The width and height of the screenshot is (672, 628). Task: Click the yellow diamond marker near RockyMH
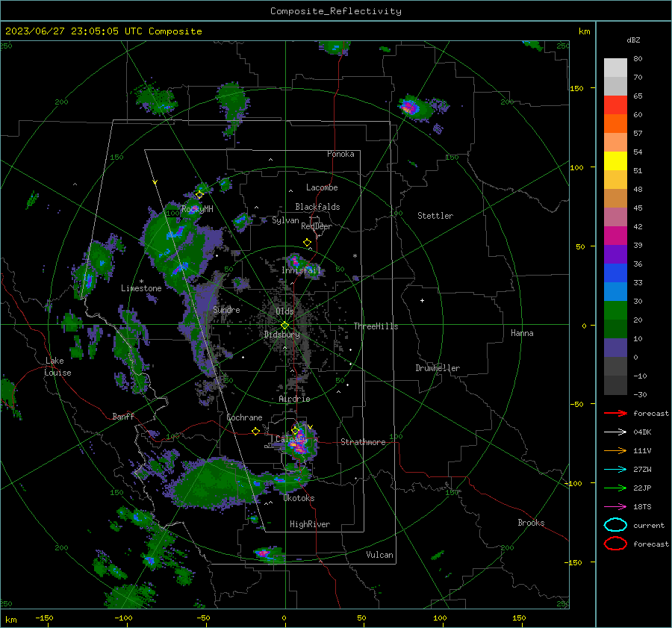199,195
